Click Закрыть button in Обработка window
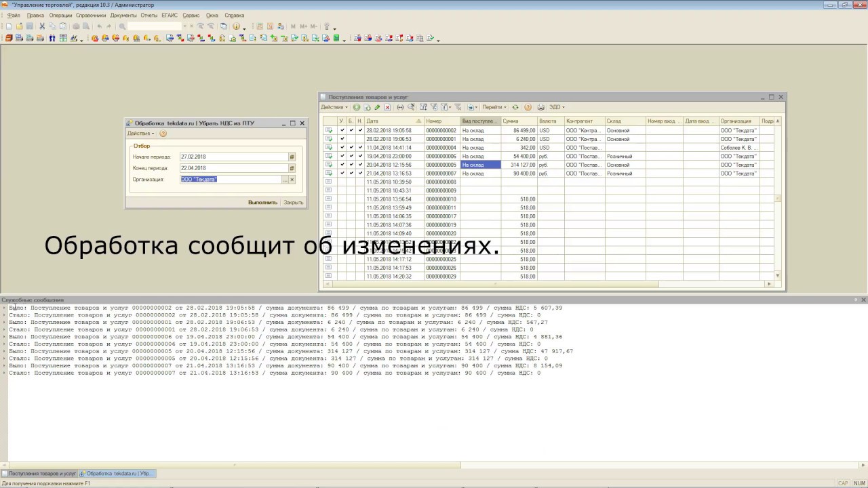The width and height of the screenshot is (868, 488). 293,202
